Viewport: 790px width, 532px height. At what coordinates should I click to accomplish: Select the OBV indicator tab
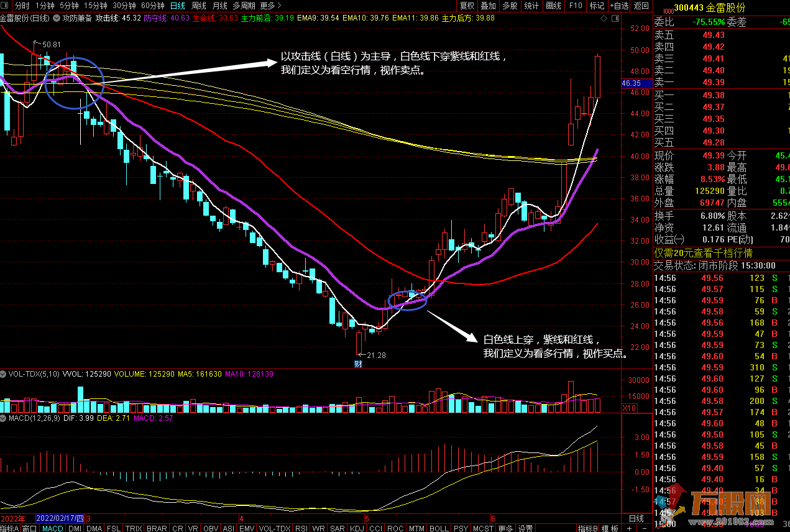(211, 528)
